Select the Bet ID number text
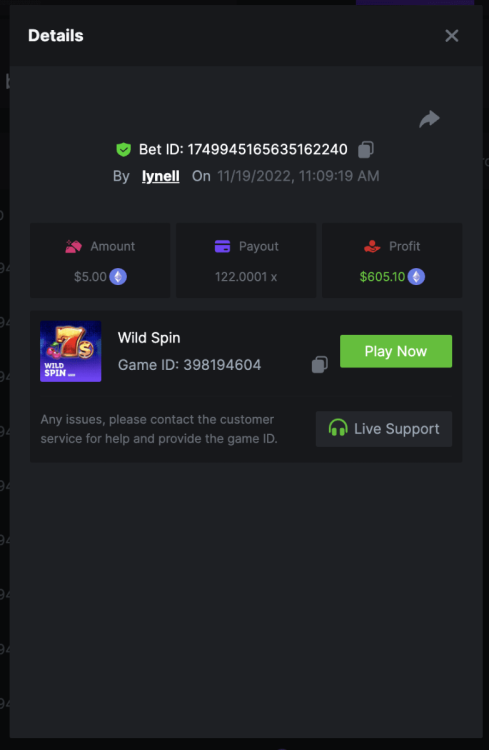The width and height of the screenshot is (489, 750). pyautogui.click(x=267, y=149)
